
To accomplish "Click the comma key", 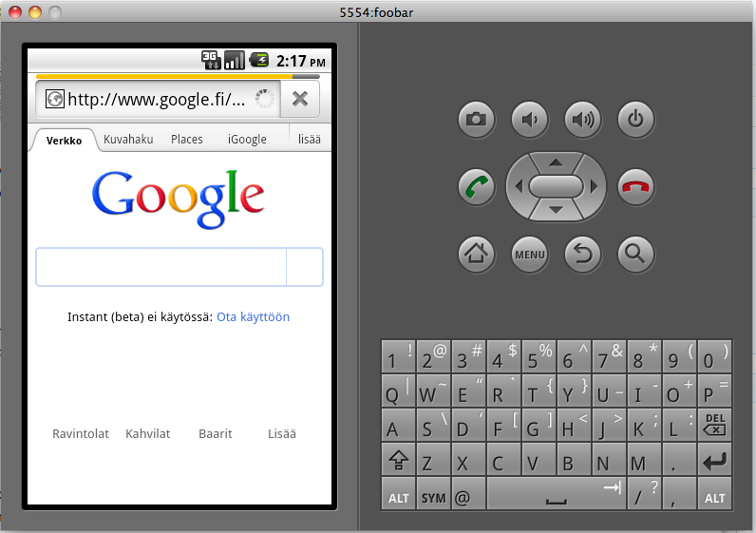I will tap(679, 494).
